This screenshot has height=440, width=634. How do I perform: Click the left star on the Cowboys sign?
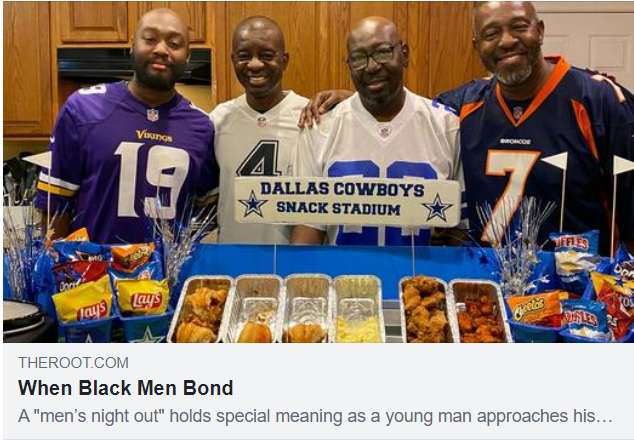[253, 203]
